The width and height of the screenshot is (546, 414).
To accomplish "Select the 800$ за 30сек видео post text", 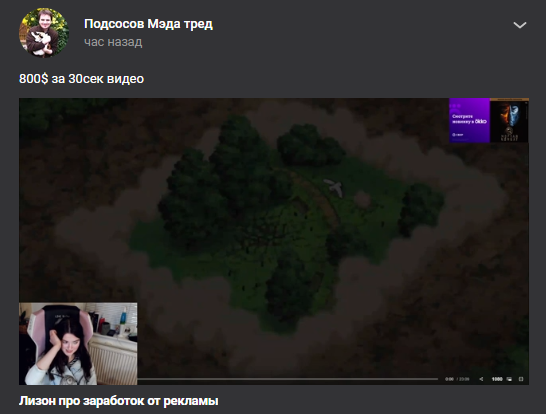I will [81, 79].
